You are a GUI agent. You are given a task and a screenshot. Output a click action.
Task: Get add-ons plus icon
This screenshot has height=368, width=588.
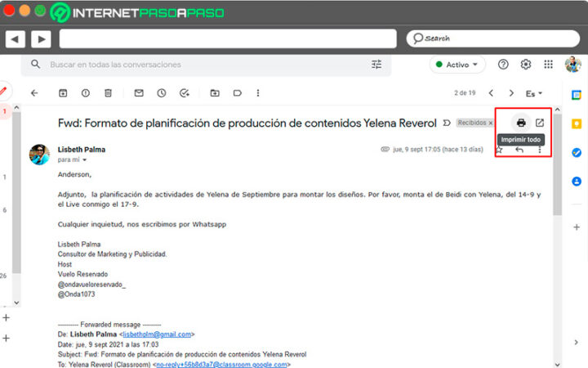pos(577,227)
